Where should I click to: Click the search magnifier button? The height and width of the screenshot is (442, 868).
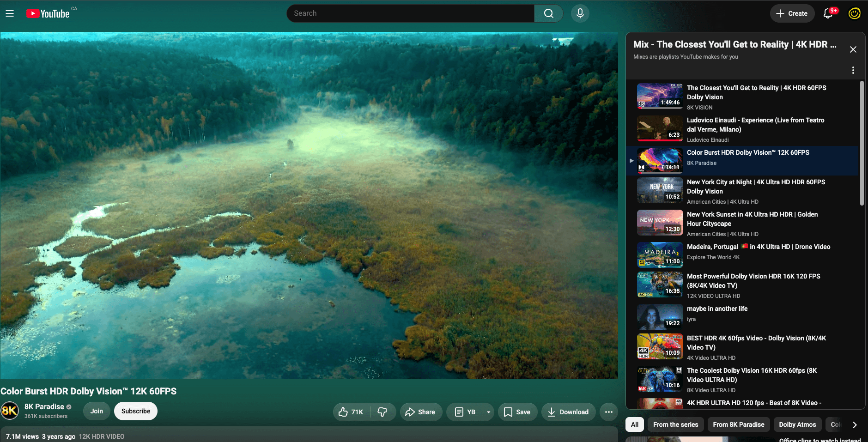point(548,13)
